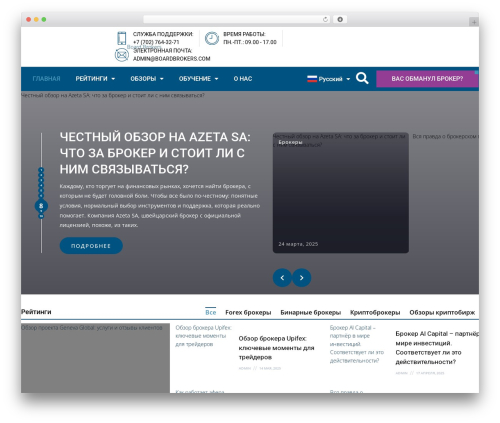Click the email envelope icon

point(122,55)
